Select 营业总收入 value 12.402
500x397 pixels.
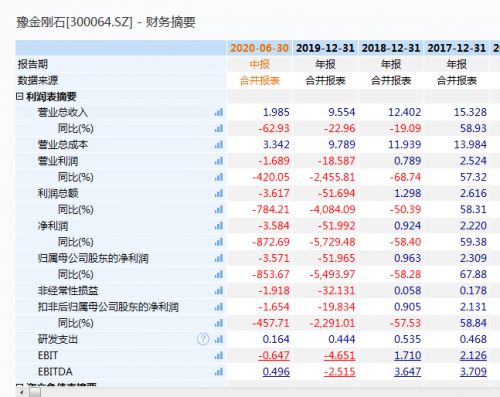coord(405,112)
